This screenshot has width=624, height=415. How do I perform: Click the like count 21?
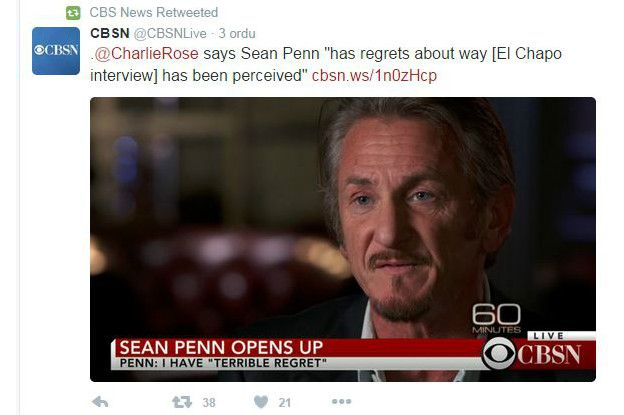(285, 403)
